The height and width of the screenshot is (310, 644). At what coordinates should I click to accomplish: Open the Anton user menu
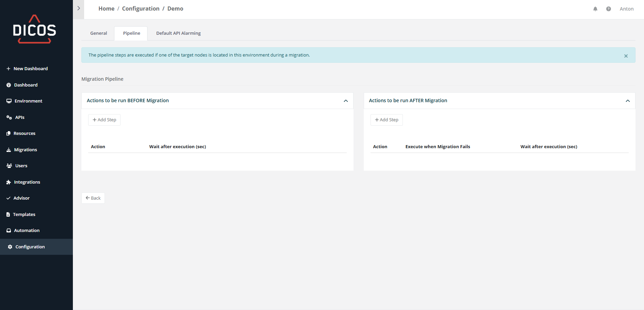click(x=627, y=9)
